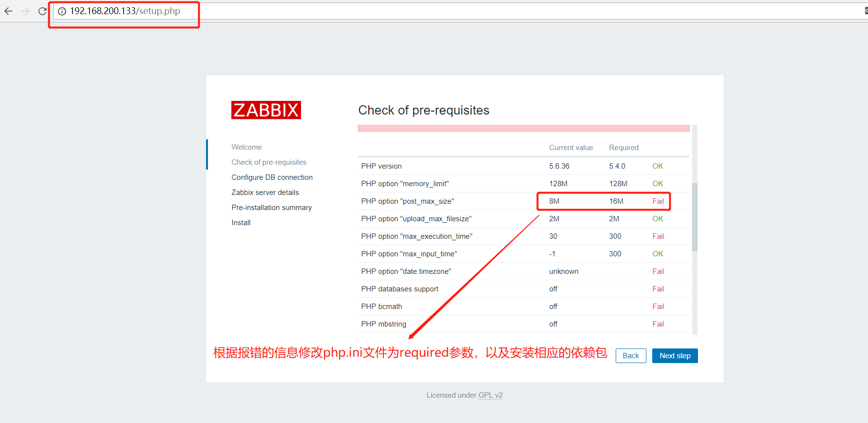This screenshot has width=868, height=423.
Task: Click the ZABBIX logo
Action: (x=266, y=110)
